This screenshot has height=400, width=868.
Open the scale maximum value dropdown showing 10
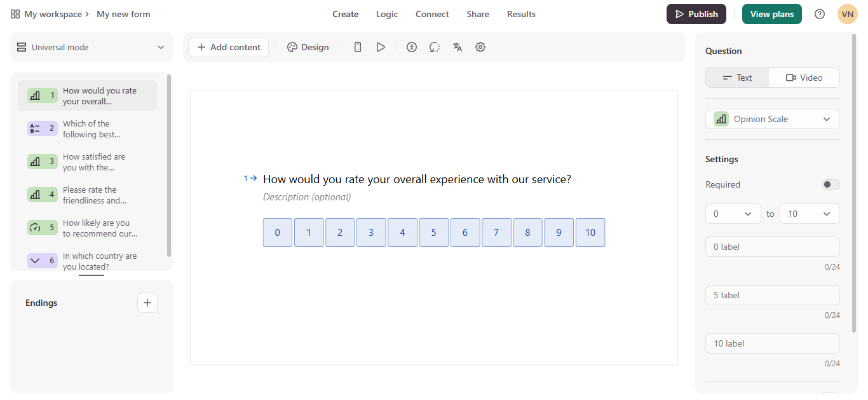coord(810,214)
